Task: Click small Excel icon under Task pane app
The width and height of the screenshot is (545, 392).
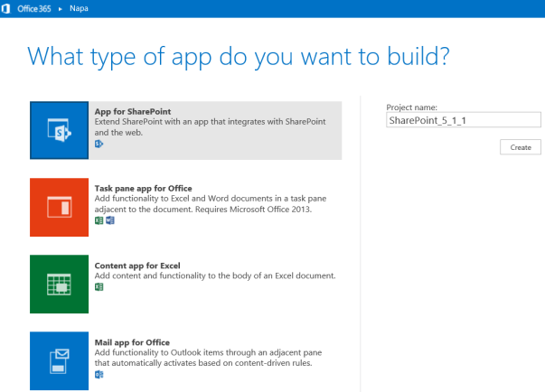Action: pos(99,220)
